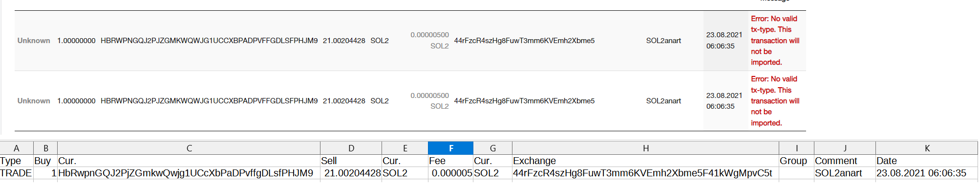Select the Fee cell with 0.000005
980x192 pixels.
(x=450, y=173)
